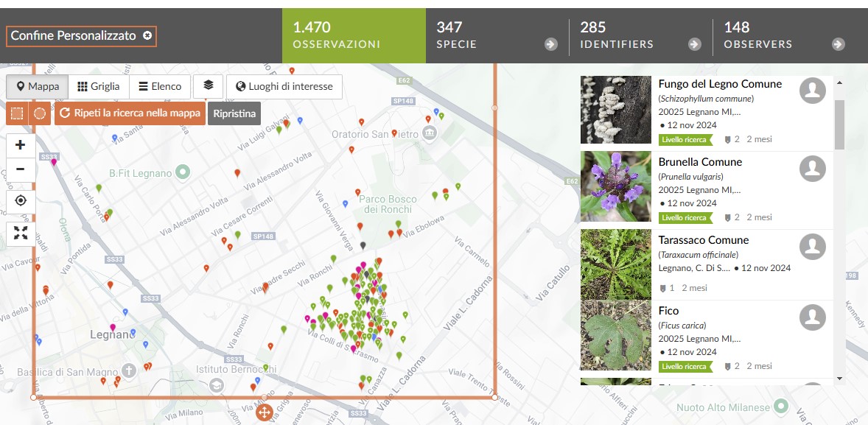Expand the Identifiers list arrow

pos(694,44)
